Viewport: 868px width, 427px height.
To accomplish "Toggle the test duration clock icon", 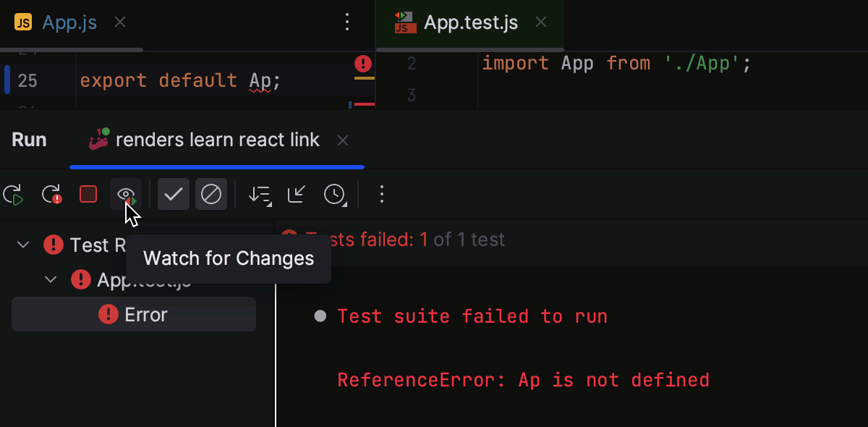I will 335,194.
